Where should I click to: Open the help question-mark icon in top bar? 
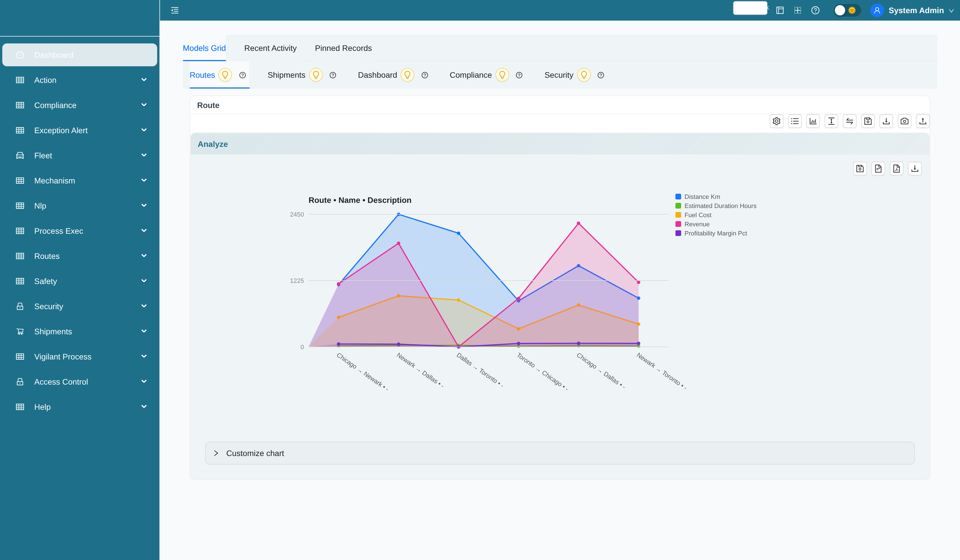click(815, 10)
